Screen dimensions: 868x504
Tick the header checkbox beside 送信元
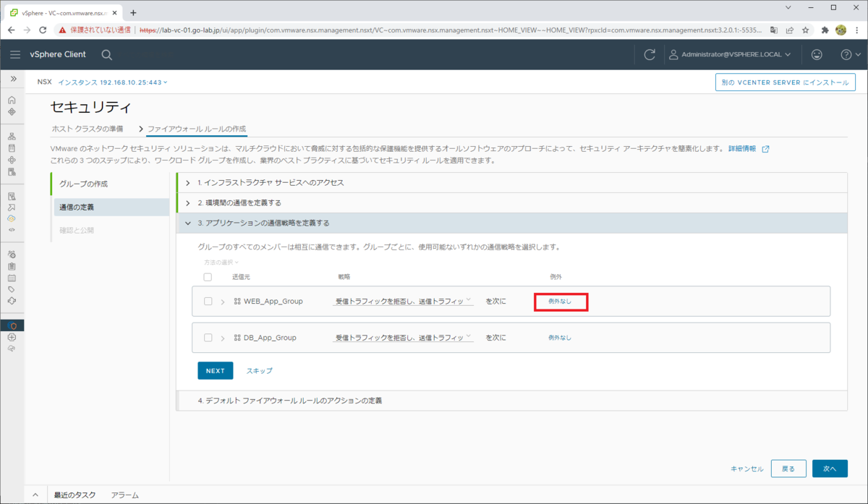(208, 277)
